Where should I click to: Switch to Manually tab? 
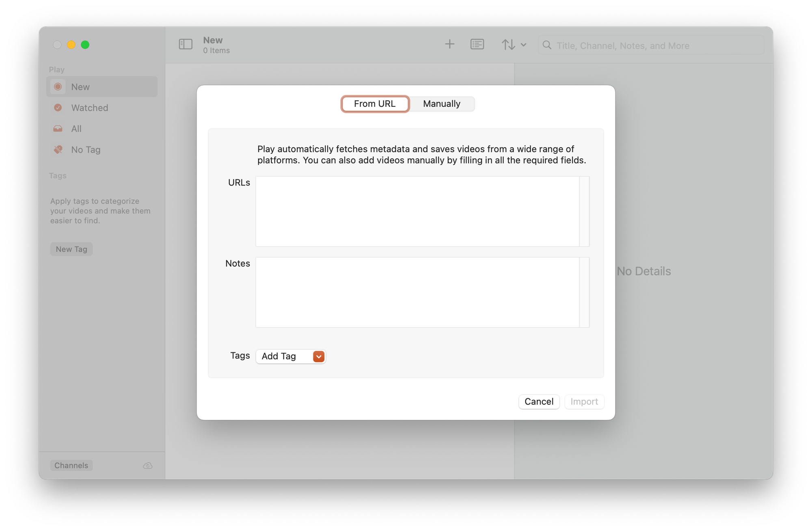click(x=441, y=104)
